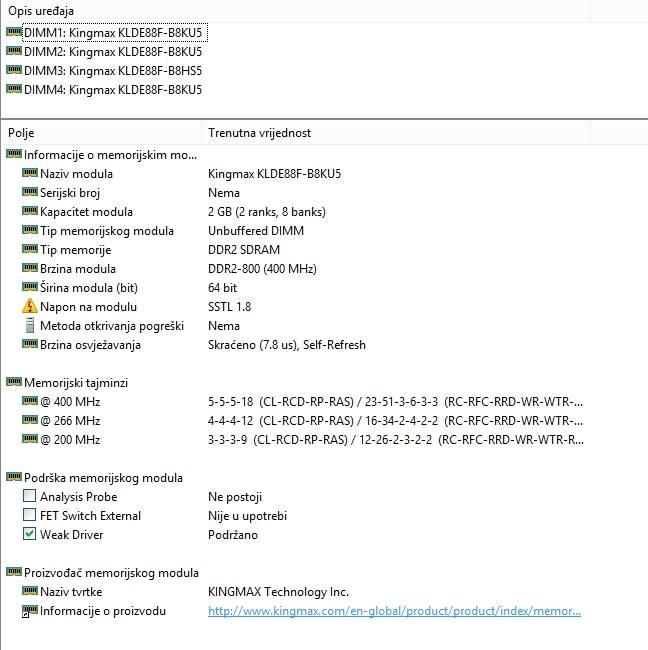Click the Trenutna vrijednost column header
Viewport: 648px width, 650px height.
click(396, 133)
